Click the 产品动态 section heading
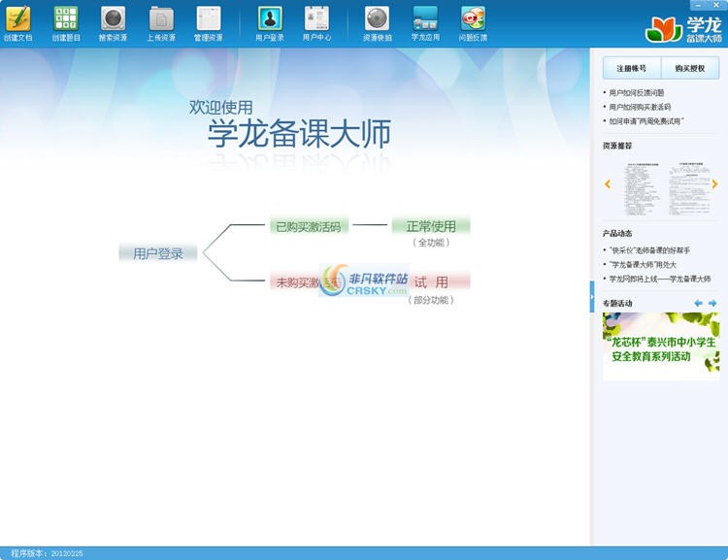This screenshot has height=560, width=728. coord(617,233)
